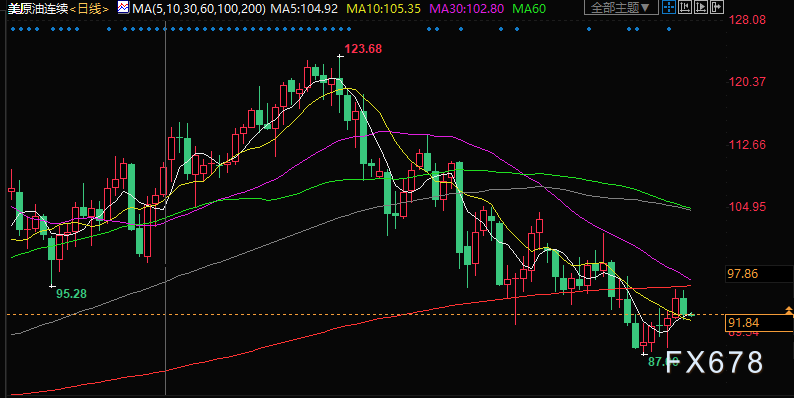This screenshot has width=794, height=398.
Task: Click the 美原油连续 contract title
Action: [38, 9]
